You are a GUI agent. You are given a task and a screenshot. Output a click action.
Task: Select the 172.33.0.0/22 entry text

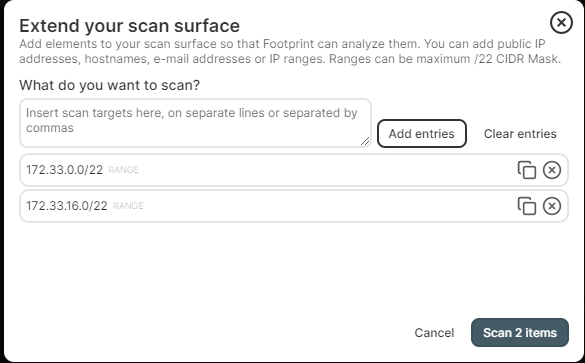(x=64, y=170)
